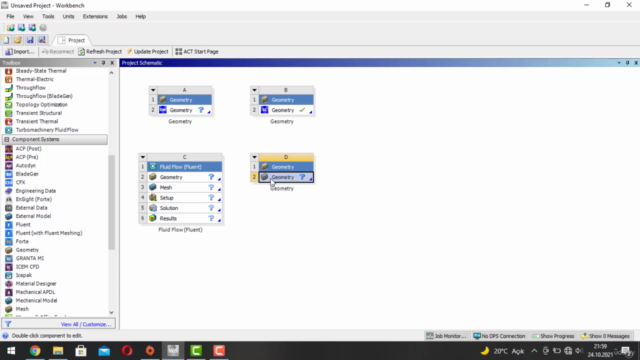Select External Model icon
The width and height of the screenshot is (640, 360).
point(9,216)
